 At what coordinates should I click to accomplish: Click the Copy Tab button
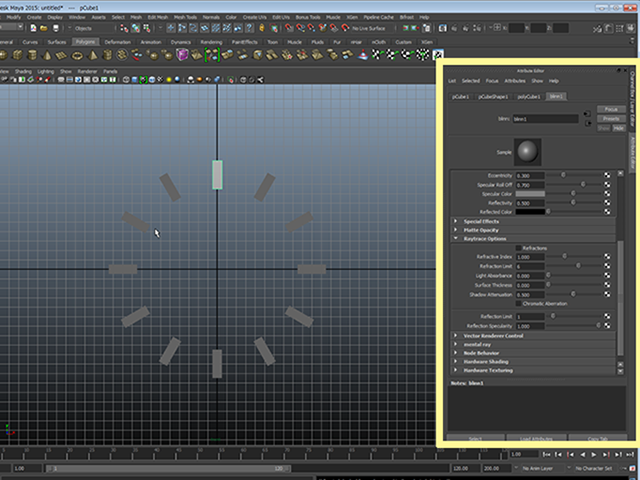tap(598, 438)
